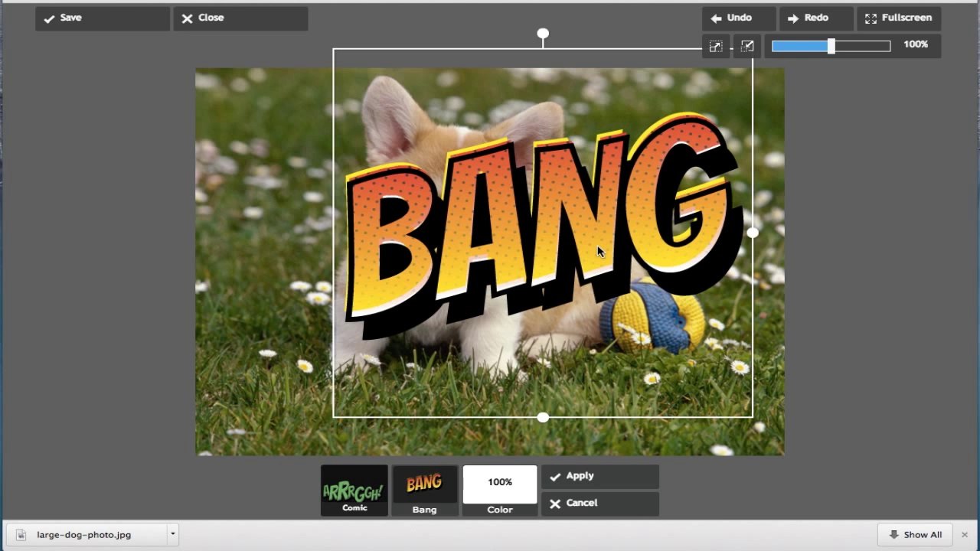Click the checkmark icon on the Save button
The width and height of the screenshot is (980, 551).
click(x=49, y=18)
